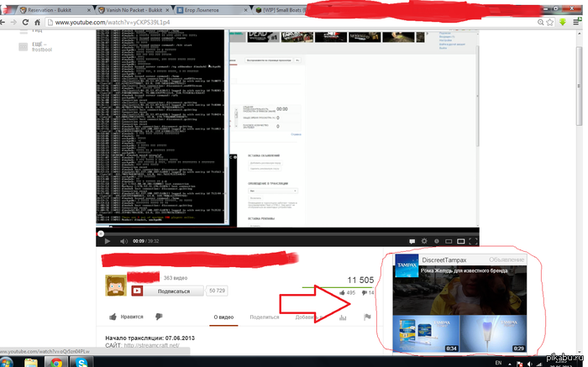Open the video statistics bar chart icon

342,317
